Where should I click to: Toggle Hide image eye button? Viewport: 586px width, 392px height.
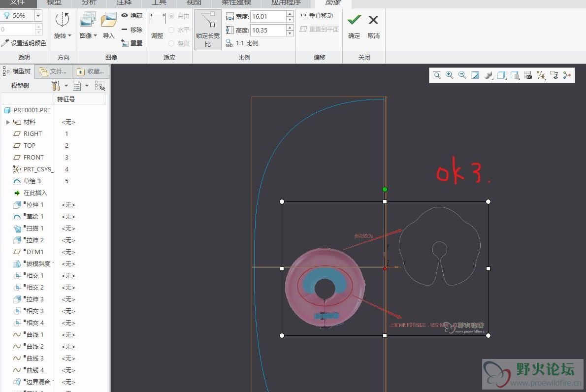coord(132,16)
